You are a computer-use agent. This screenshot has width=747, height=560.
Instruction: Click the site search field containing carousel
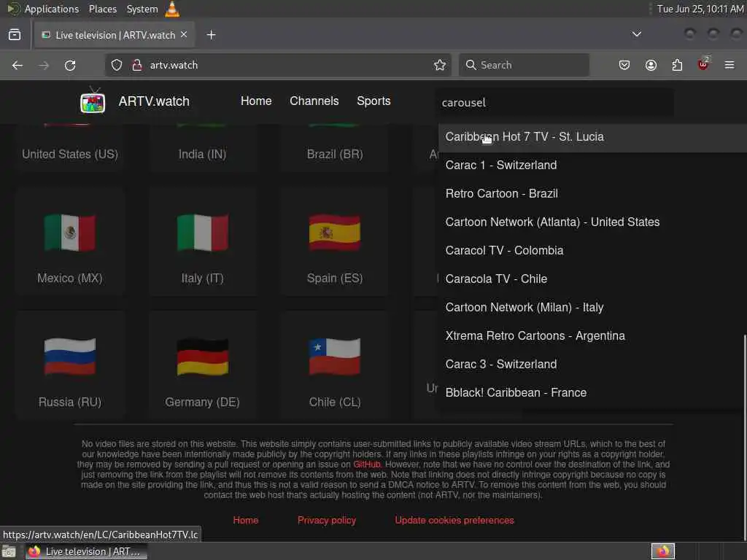[x=555, y=102]
